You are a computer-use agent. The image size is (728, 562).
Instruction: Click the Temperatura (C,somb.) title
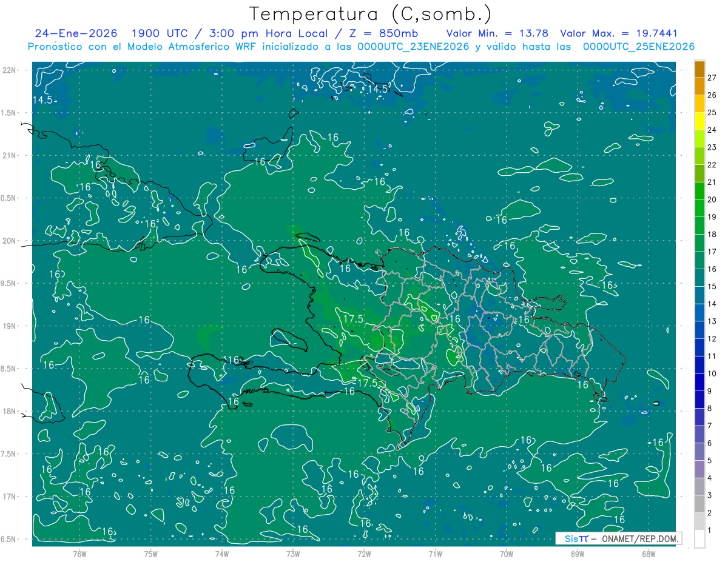tap(370, 13)
